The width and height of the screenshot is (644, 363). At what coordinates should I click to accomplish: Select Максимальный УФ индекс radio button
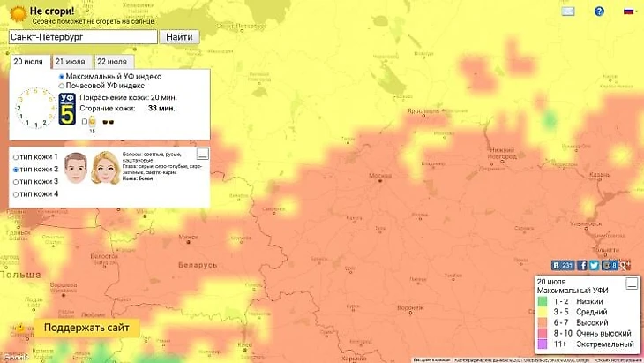click(62, 77)
